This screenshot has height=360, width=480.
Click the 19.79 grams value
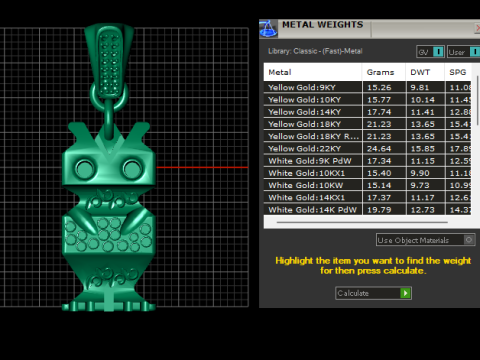(379, 210)
